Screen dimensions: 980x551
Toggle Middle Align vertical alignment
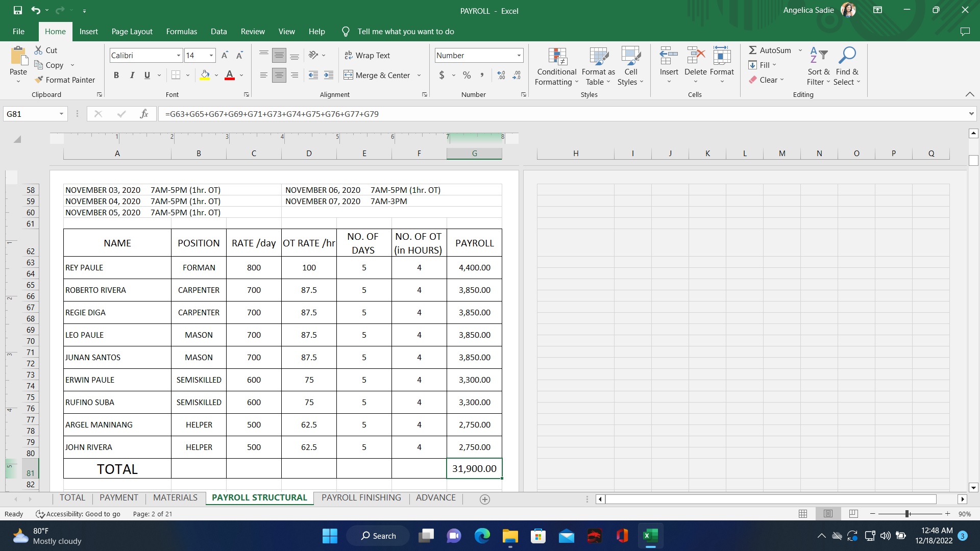coord(279,55)
